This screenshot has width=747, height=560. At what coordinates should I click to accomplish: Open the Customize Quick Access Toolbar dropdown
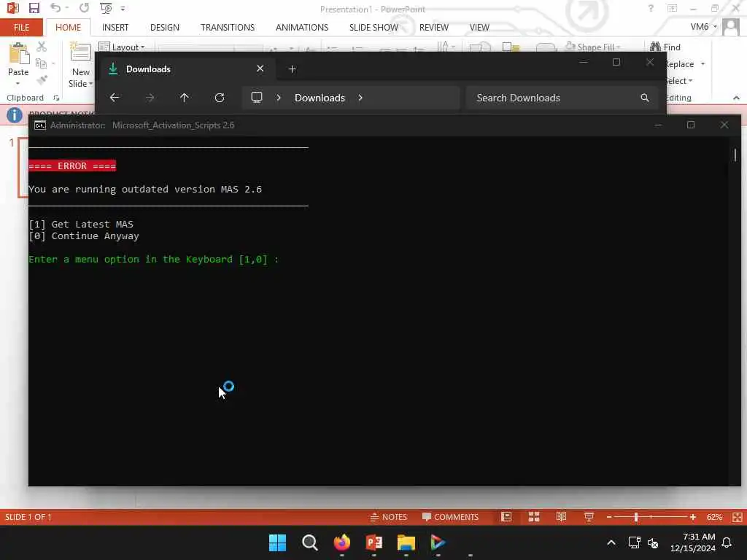click(x=123, y=9)
